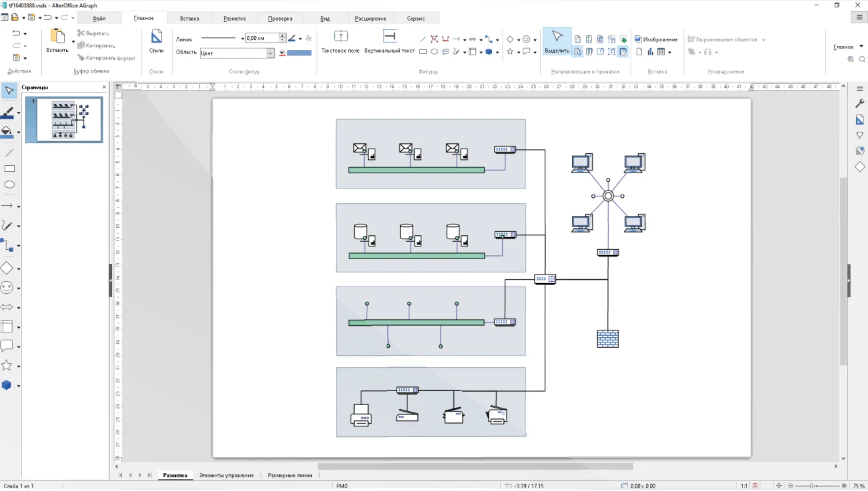Switch to the Элементы управления layer tab

click(x=226, y=476)
